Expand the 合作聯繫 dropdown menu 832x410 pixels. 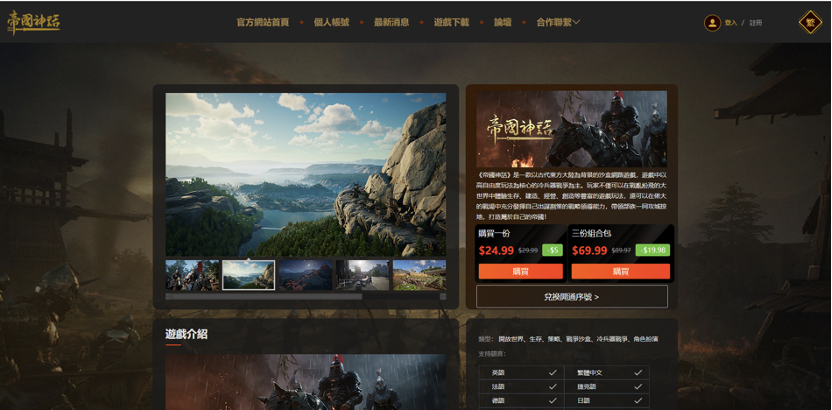click(558, 22)
